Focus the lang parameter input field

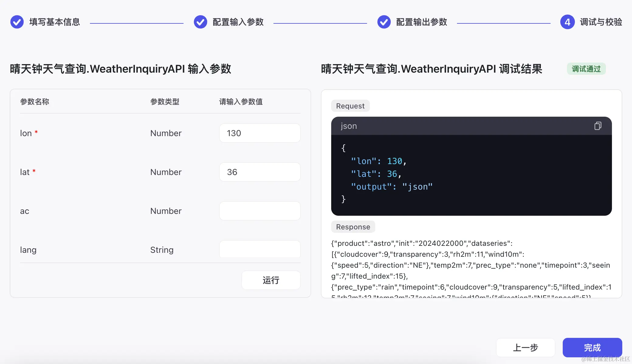260,249
